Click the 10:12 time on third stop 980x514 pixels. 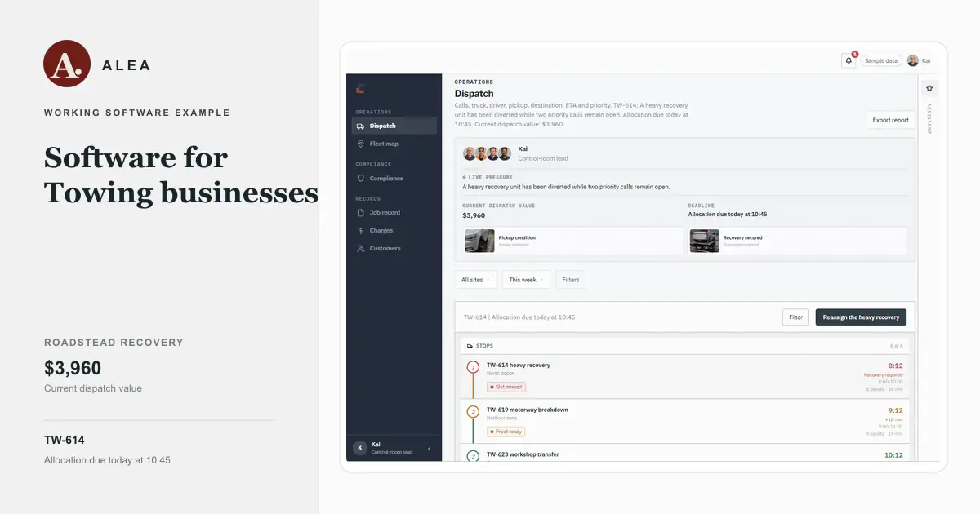(x=893, y=455)
